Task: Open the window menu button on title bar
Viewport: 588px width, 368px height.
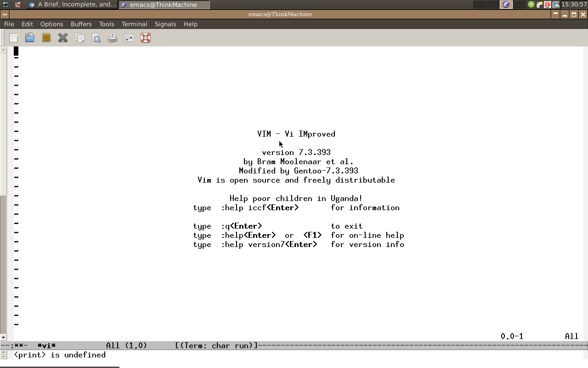Action: 5,14
